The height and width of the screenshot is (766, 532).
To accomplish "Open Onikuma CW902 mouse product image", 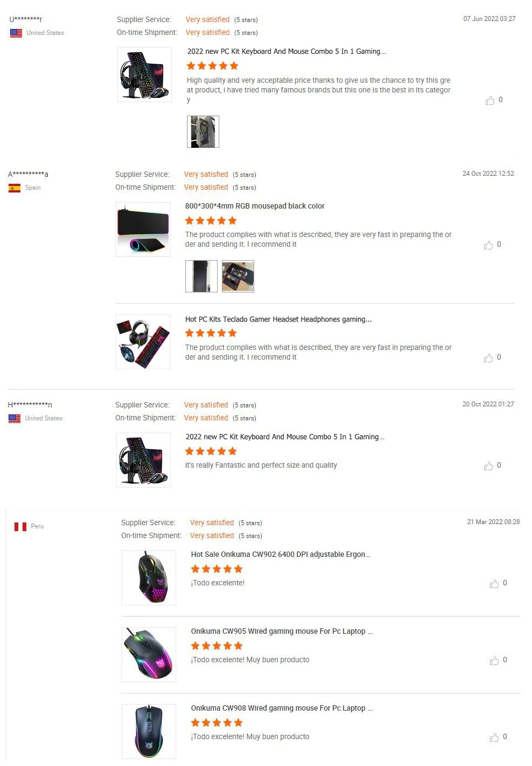I will click(x=149, y=578).
